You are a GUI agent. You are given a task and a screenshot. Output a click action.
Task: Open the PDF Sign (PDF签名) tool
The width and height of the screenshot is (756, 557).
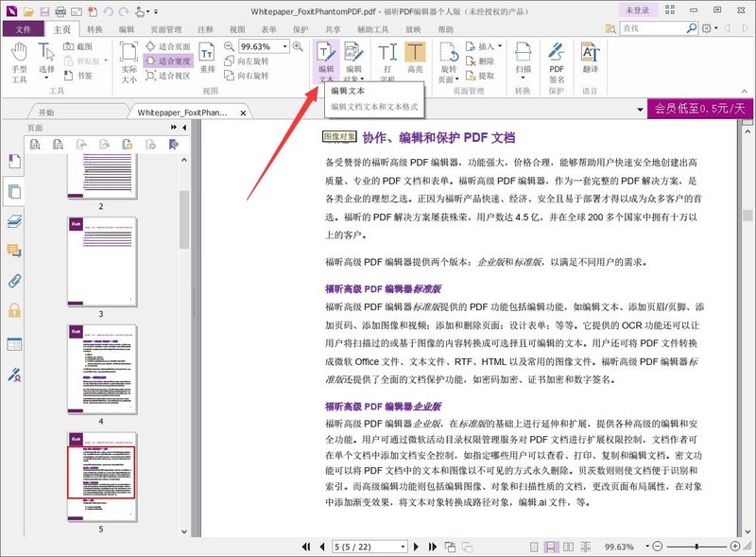(x=557, y=60)
